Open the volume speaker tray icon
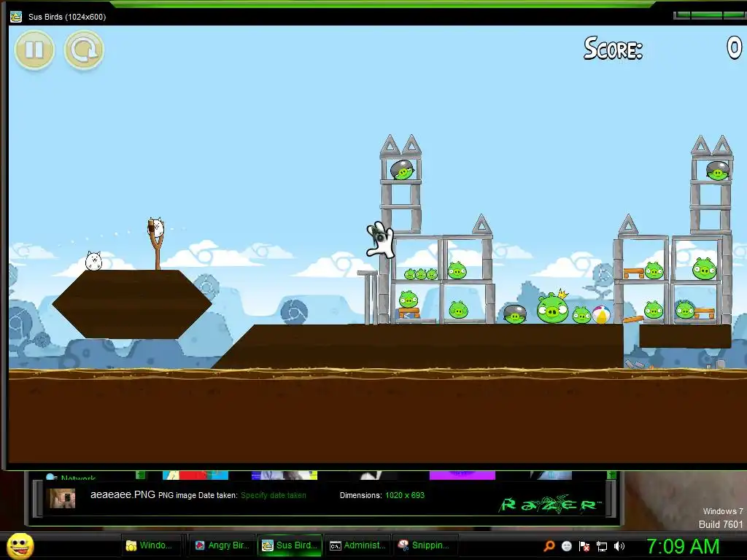The width and height of the screenshot is (747, 560). pos(619,546)
